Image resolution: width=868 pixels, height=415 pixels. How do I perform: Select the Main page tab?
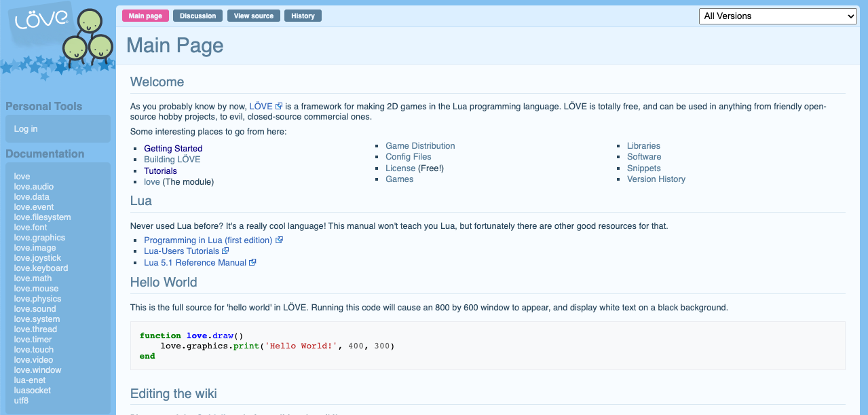pyautogui.click(x=145, y=16)
